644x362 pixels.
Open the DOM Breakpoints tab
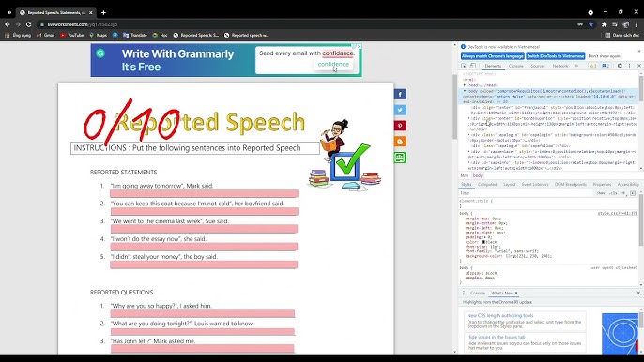click(x=571, y=185)
